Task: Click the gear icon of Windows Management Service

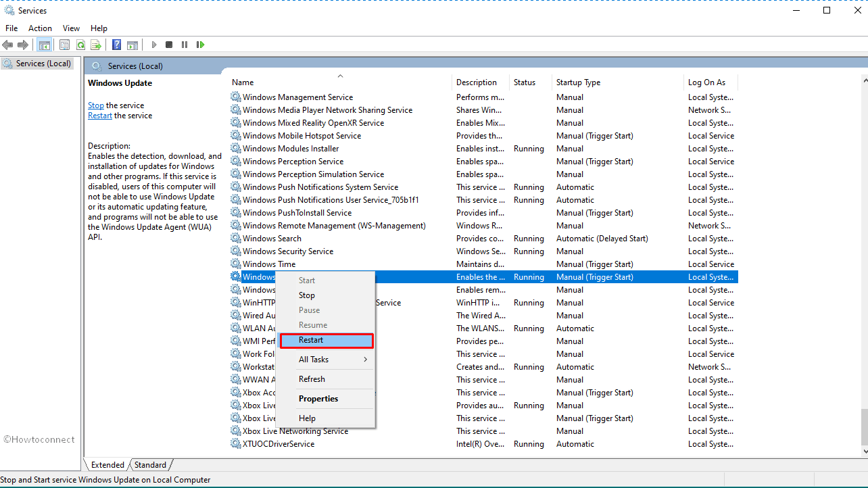Action: (235, 97)
